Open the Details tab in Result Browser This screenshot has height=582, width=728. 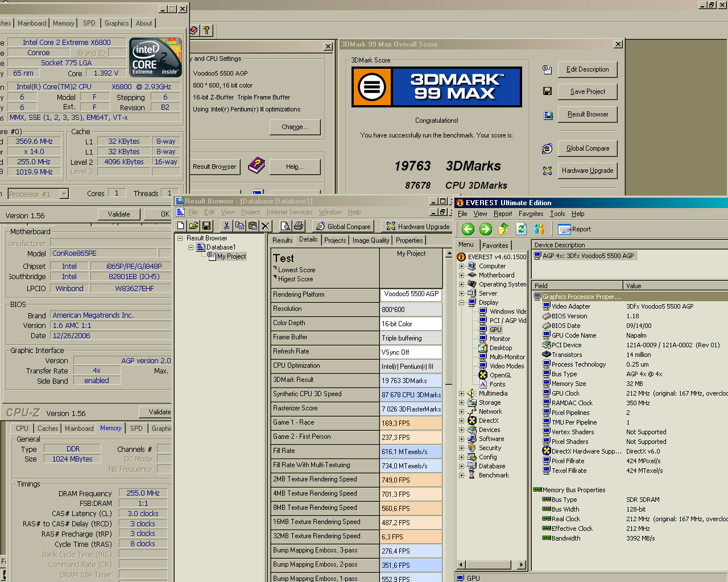coord(308,240)
